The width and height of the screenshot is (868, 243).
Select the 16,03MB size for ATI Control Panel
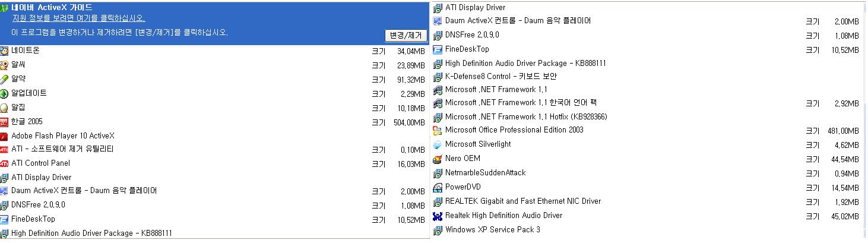coord(411,164)
